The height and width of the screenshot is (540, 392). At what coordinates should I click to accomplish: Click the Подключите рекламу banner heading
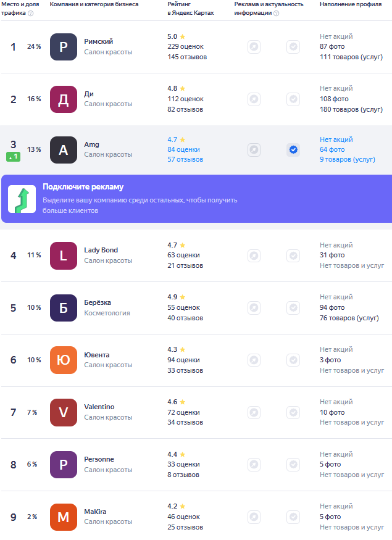[x=83, y=187]
